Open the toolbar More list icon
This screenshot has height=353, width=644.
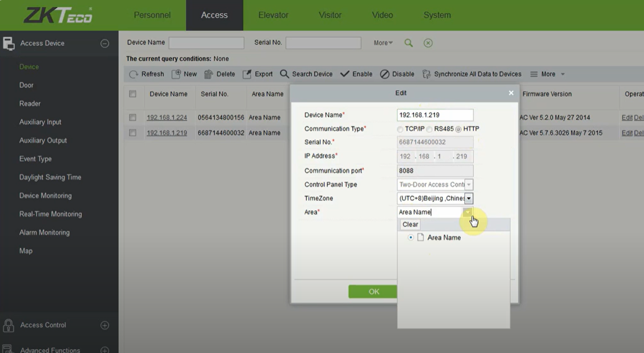coord(533,74)
